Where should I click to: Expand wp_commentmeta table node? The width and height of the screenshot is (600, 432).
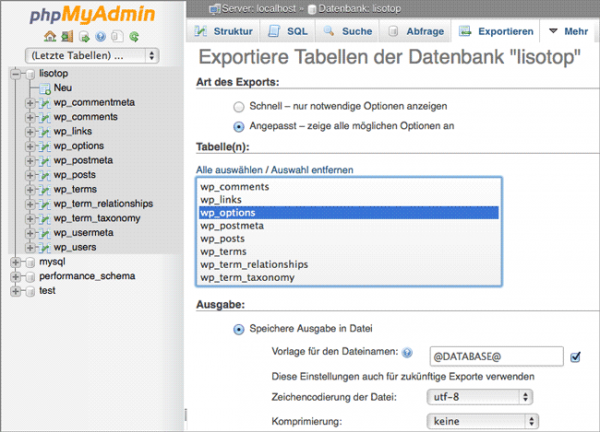click(x=30, y=103)
